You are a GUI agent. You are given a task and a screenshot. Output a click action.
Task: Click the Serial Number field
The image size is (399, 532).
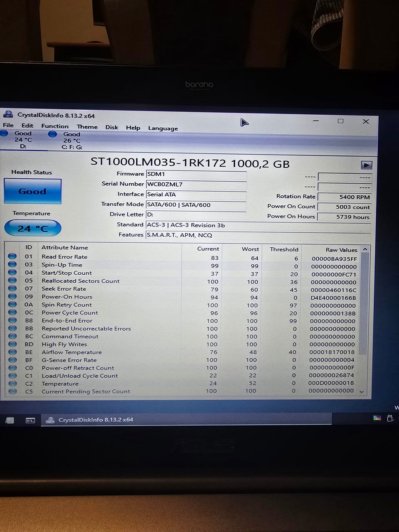click(196, 185)
